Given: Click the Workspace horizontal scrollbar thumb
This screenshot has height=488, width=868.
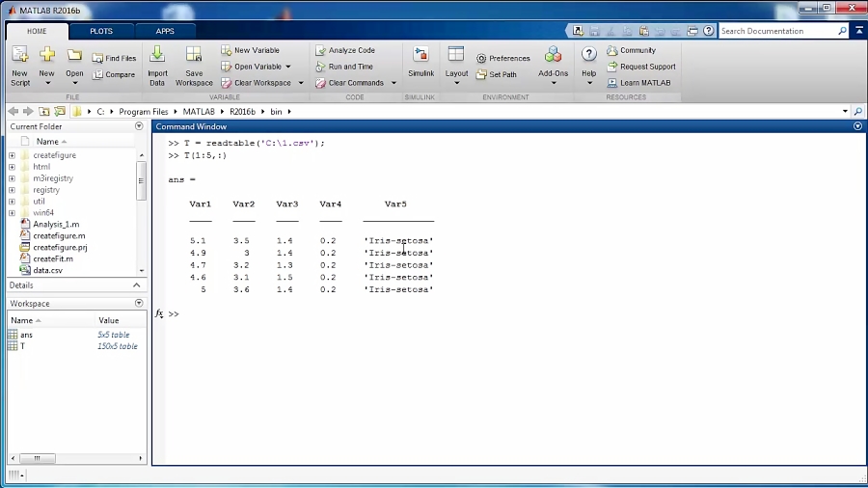Looking at the screenshot, I should (37, 458).
